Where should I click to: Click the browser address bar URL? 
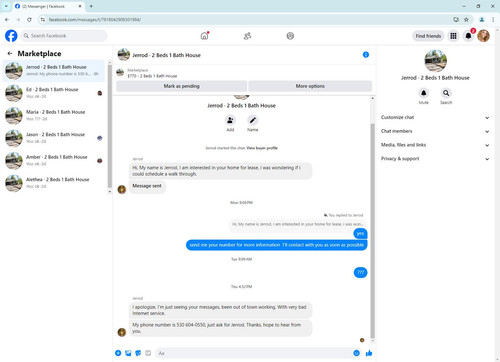[x=95, y=20]
